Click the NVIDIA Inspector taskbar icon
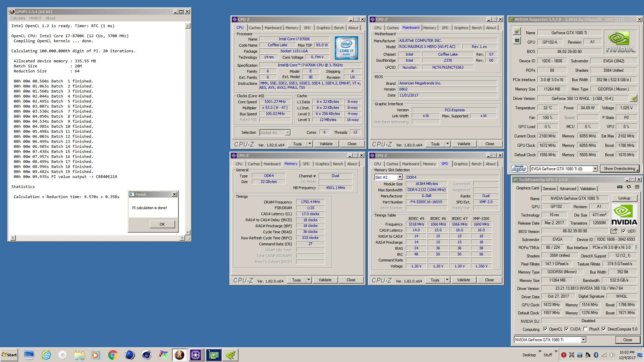Viewport: 644px width, 362px height. (x=231, y=355)
